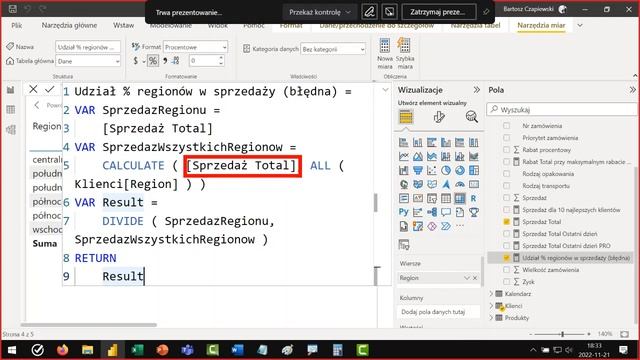Image resolution: width=640 pixels, height=360 pixels.
Task: Check the Priorytet zamówienia field
Action: click(507, 138)
